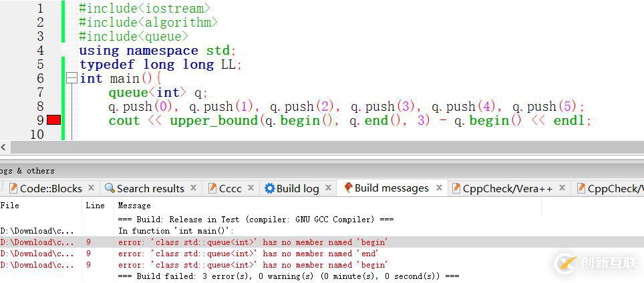Switch to the Code::Blocks log tab
The height and width of the screenshot is (283, 644).
click(51, 188)
